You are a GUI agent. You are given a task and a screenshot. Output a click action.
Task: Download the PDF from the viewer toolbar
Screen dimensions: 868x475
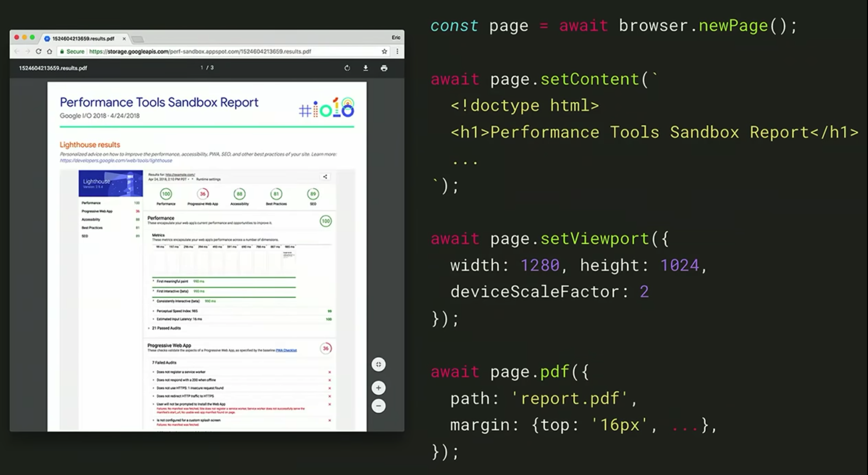coord(366,68)
